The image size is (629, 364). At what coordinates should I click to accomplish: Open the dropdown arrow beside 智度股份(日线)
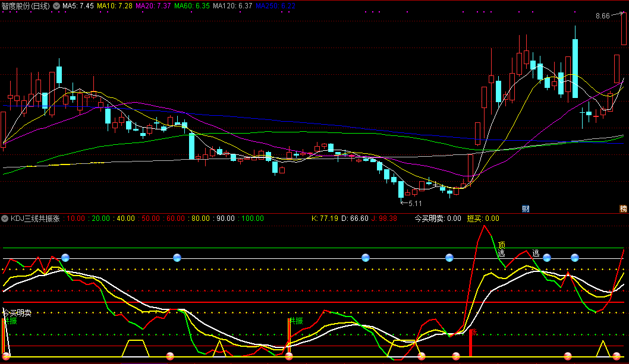coord(56,6)
